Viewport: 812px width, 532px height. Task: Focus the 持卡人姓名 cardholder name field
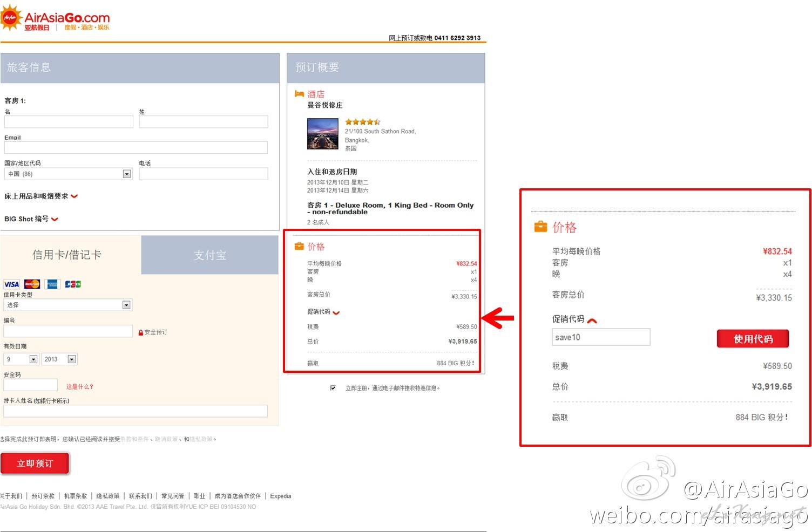(x=136, y=411)
